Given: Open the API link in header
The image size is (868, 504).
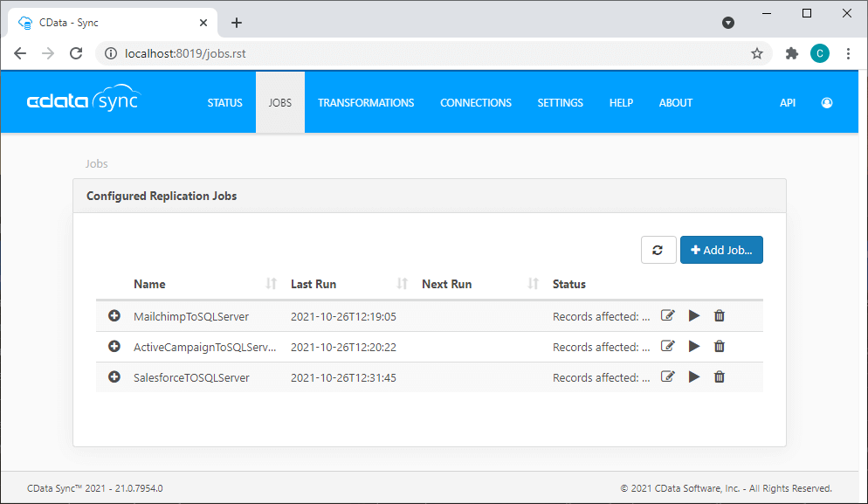Looking at the screenshot, I should (x=787, y=103).
